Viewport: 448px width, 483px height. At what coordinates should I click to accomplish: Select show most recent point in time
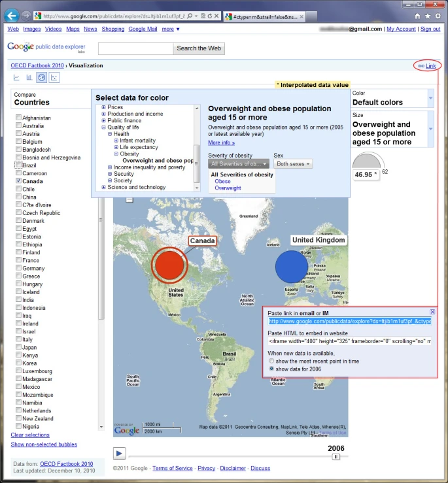pos(271,361)
